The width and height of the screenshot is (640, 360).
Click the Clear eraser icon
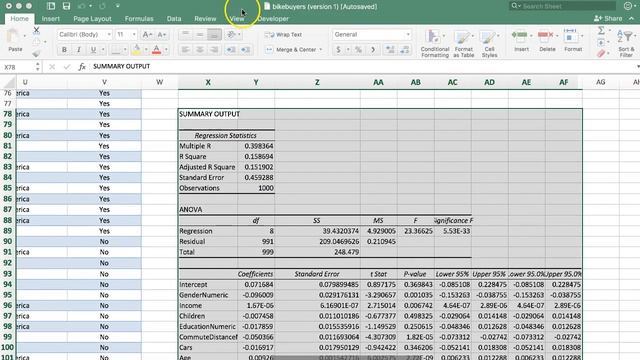point(601,53)
